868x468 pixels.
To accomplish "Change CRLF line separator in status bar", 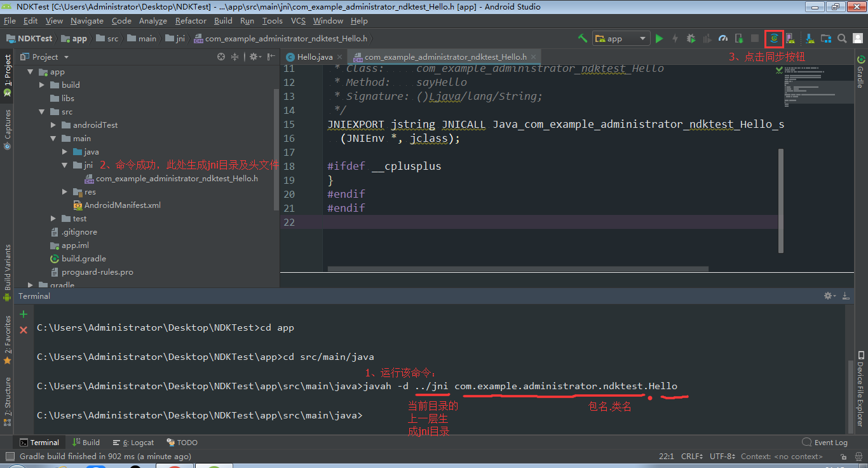I will [x=691, y=456].
